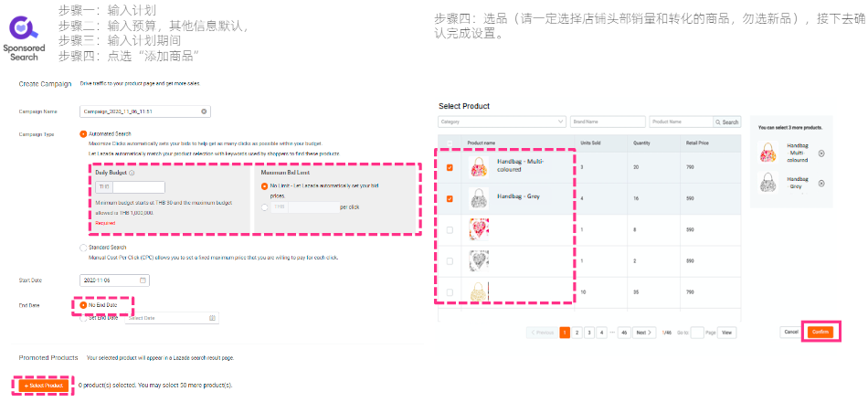Uncheck the Handbag - Multi-coloured checkbox

click(x=449, y=167)
